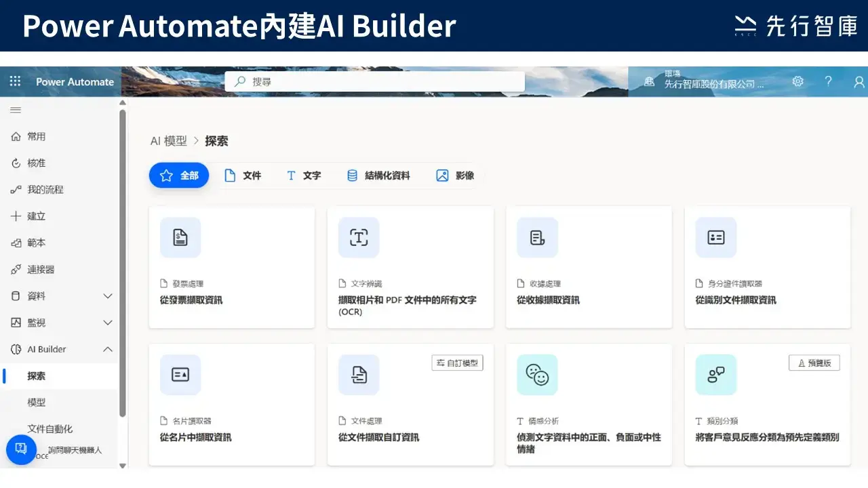Click the 情感分析 label
This screenshot has height=488, width=868.
tap(544, 421)
